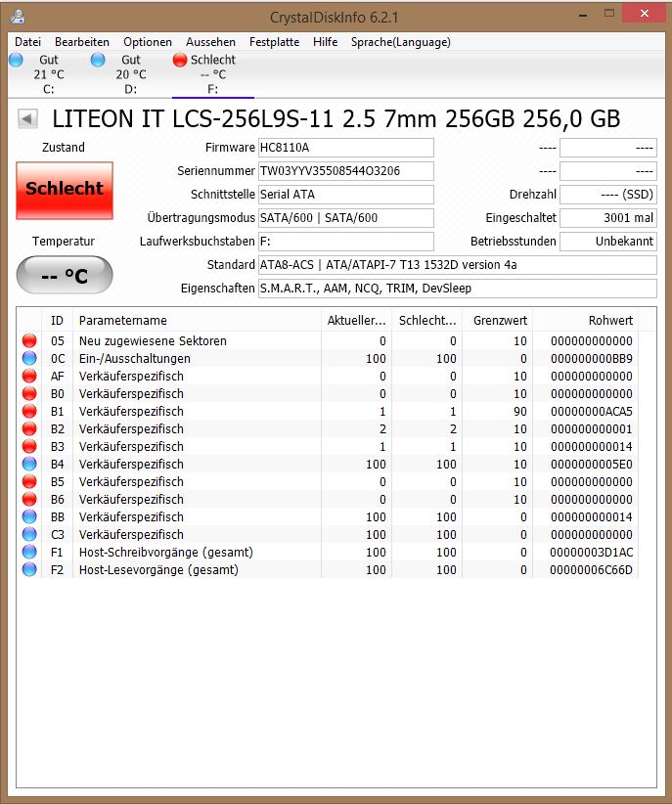Click raw value 00000000ACA5
The height and width of the screenshot is (804, 672).
[592, 412]
